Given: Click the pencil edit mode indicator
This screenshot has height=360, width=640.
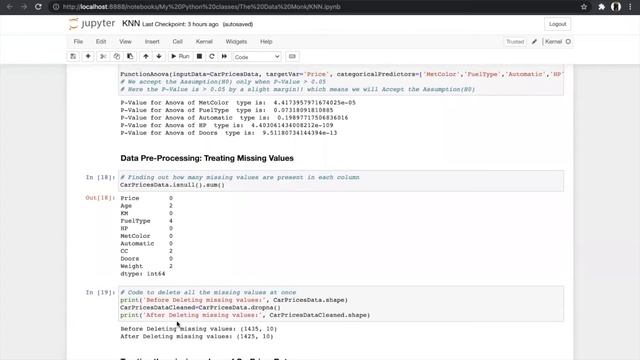Looking at the screenshot, I should [x=534, y=42].
